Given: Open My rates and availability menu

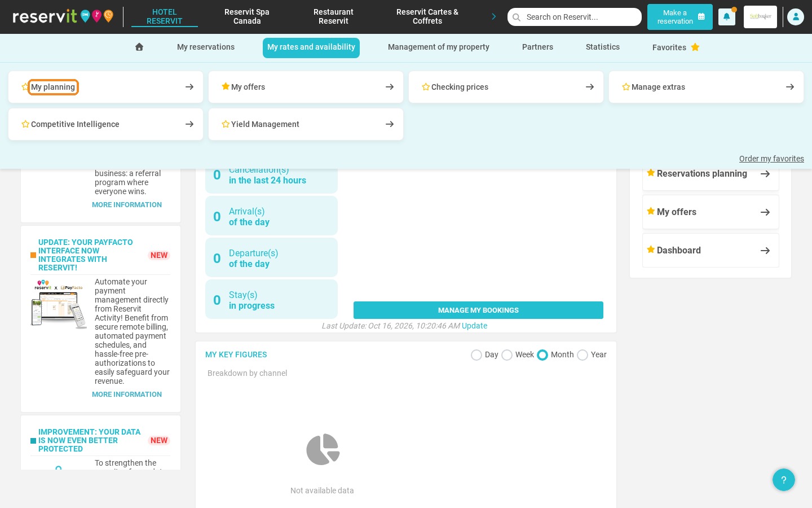Looking at the screenshot, I should [311, 47].
